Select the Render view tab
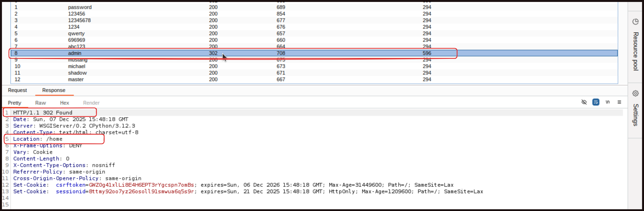The height and width of the screenshot is (211, 644). [x=91, y=103]
